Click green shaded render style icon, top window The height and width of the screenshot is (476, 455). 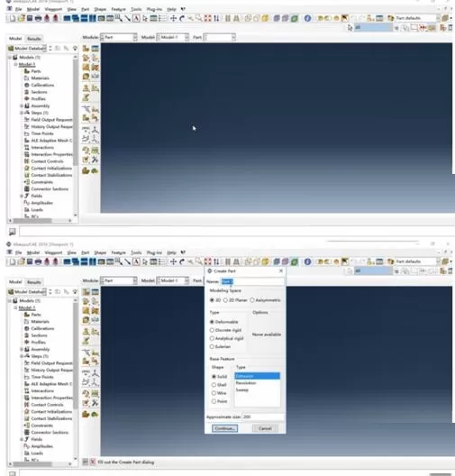pos(295,19)
